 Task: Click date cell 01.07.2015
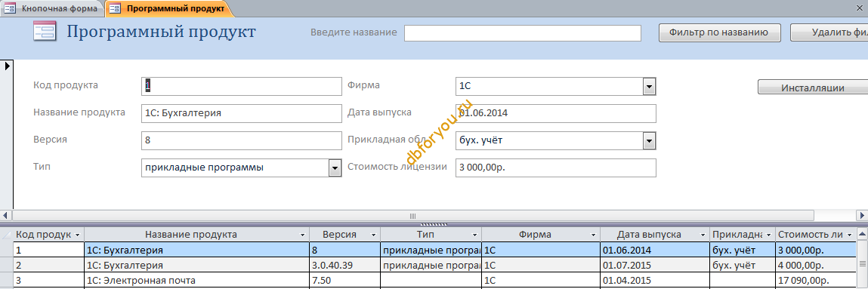655,266
